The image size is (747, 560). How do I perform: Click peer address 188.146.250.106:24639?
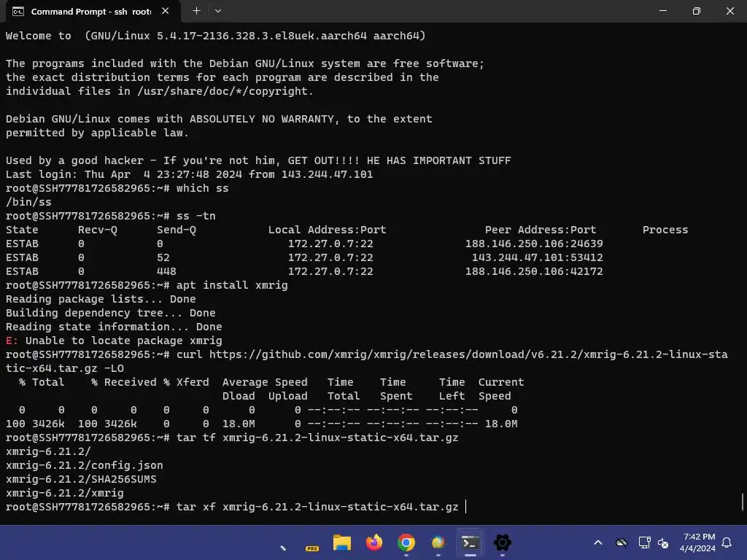534,244
